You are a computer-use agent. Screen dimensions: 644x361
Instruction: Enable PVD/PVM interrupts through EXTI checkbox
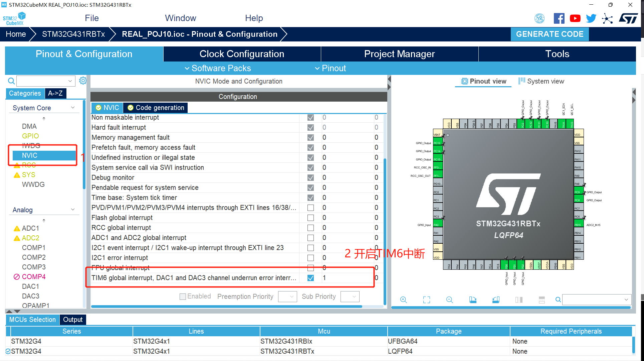click(310, 208)
